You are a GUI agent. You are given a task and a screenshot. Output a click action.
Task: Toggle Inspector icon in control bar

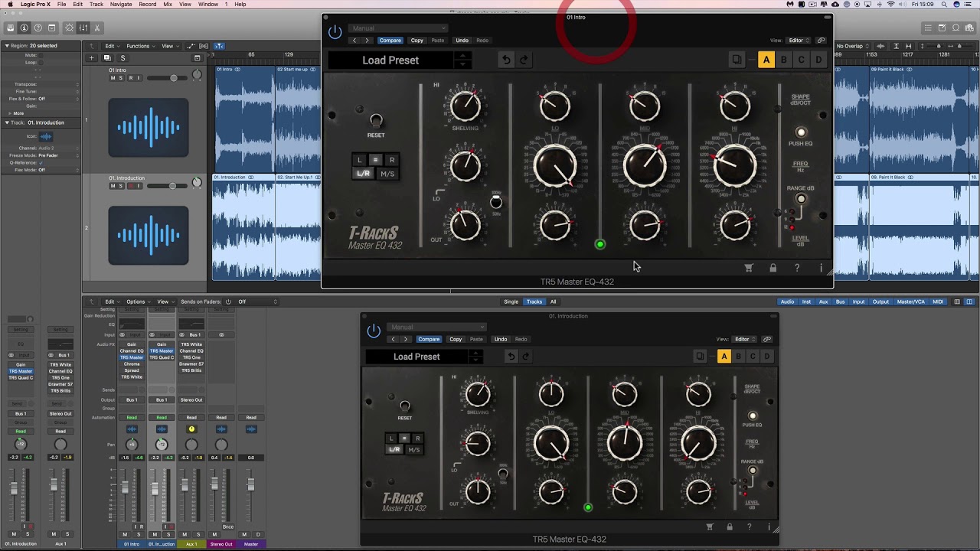click(24, 28)
